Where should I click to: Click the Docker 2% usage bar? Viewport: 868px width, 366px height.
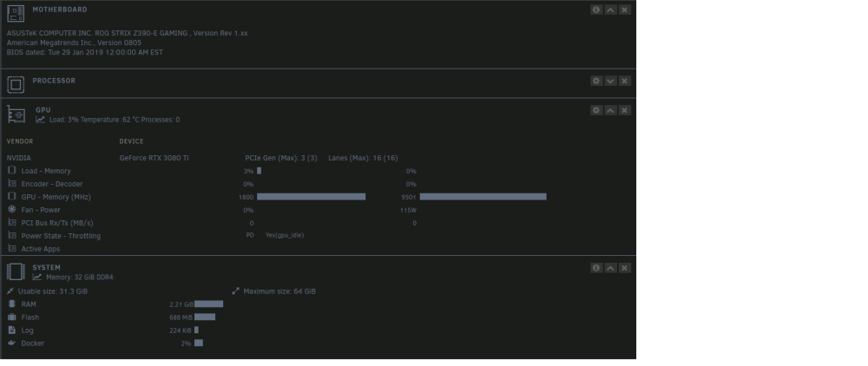coord(199,343)
